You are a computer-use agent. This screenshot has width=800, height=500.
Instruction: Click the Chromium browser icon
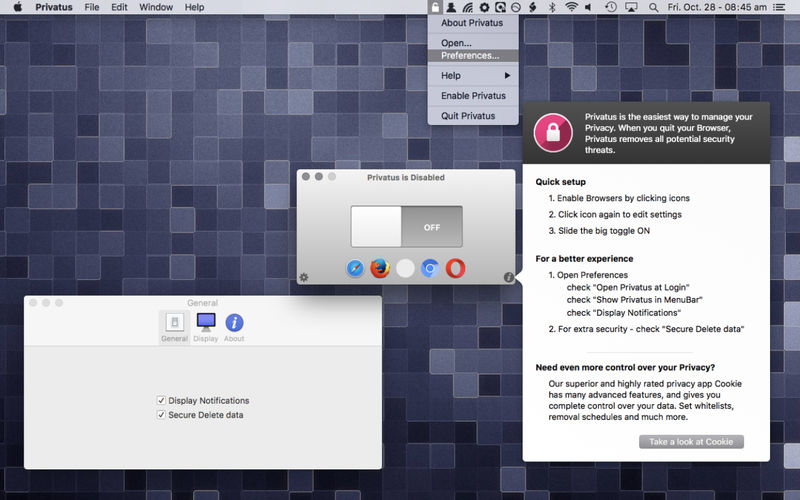coord(430,268)
